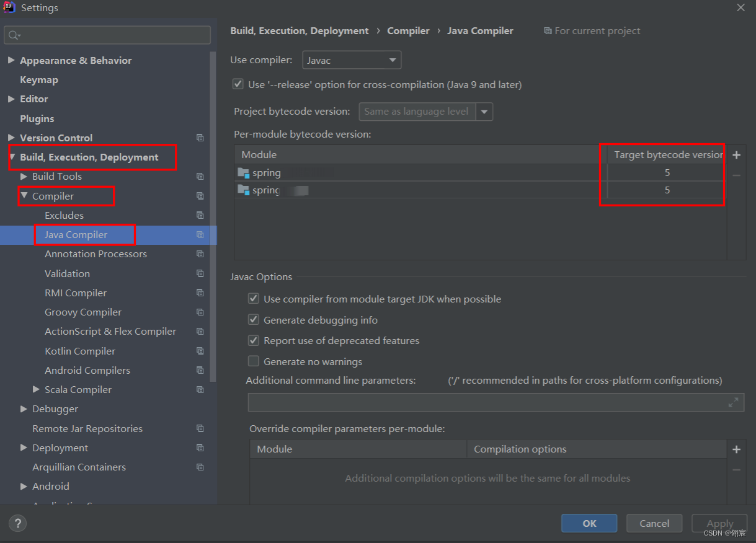
Task: Click the Module column header in bytecode table
Action: [x=420, y=154]
